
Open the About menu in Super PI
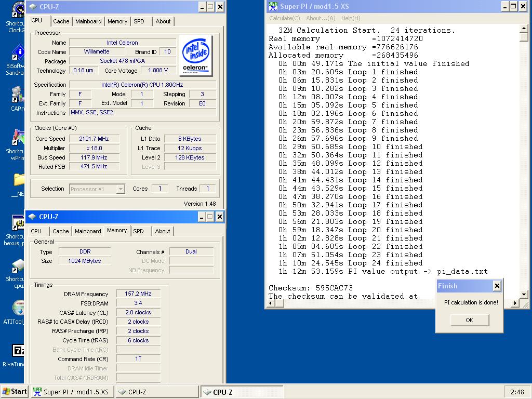pos(321,18)
